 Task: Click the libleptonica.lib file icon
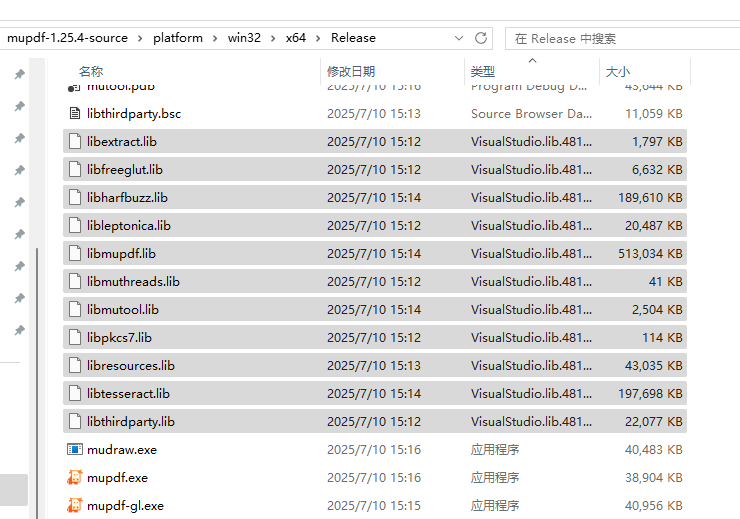click(x=75, y=226)
